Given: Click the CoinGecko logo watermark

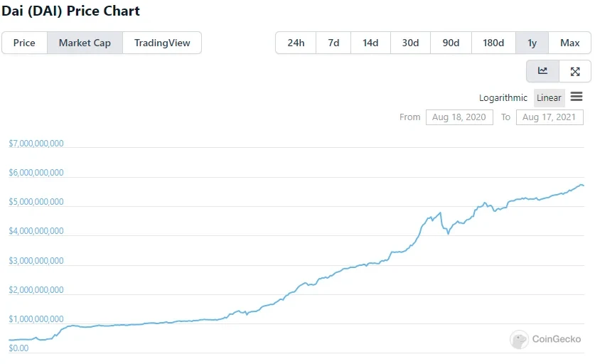Looking at the screenshot, I should pos(546,339).
